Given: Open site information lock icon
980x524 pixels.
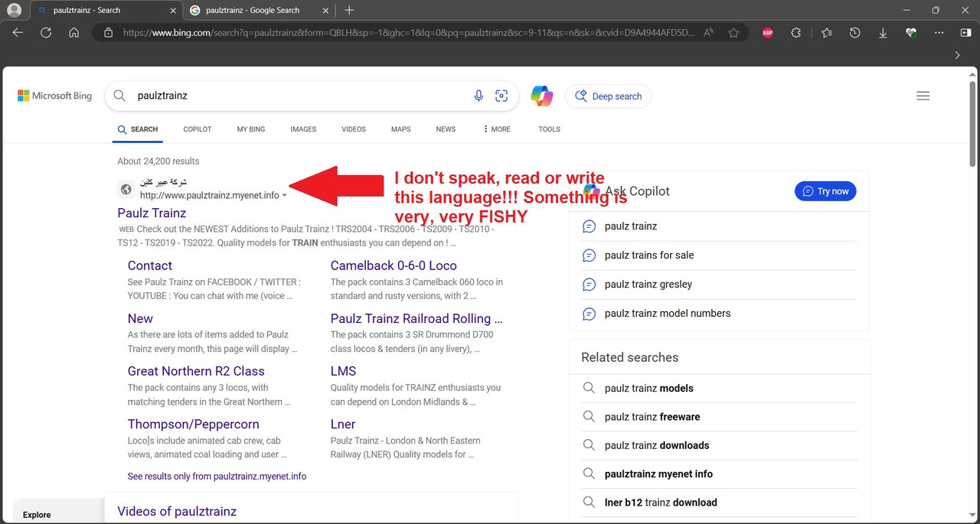Looking at the screenshot, I should point(108,33).
